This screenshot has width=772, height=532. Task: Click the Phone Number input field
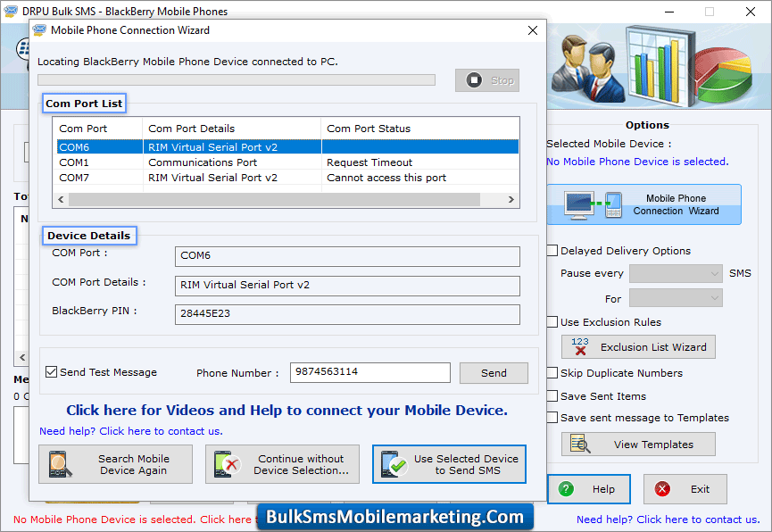pos(370,372)
